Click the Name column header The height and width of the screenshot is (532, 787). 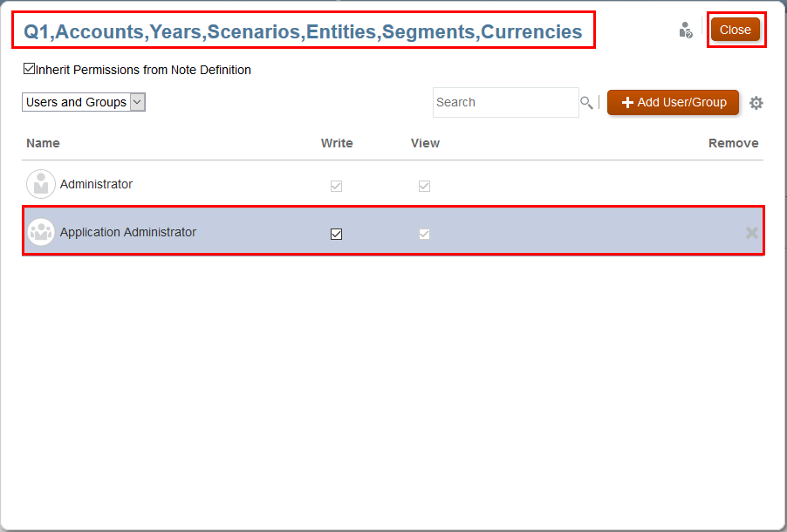tap(43, 143)
